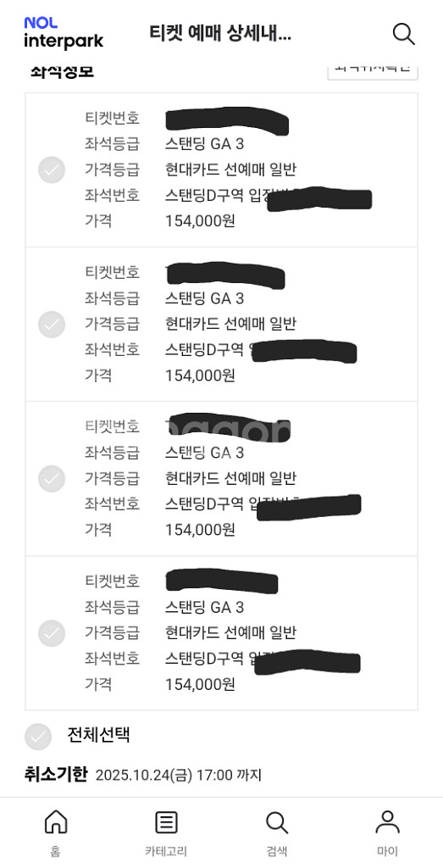Check the first ticket's select circle

52,170
